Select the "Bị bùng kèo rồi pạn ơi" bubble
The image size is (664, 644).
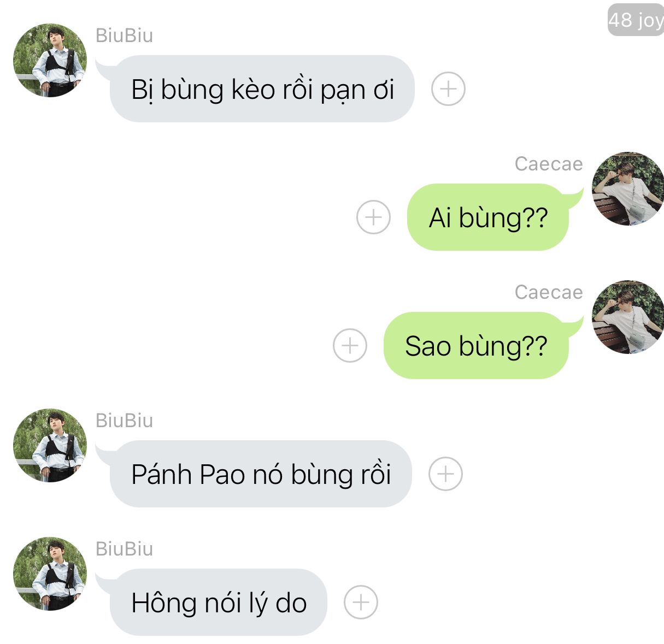click(x=262, y=88)
